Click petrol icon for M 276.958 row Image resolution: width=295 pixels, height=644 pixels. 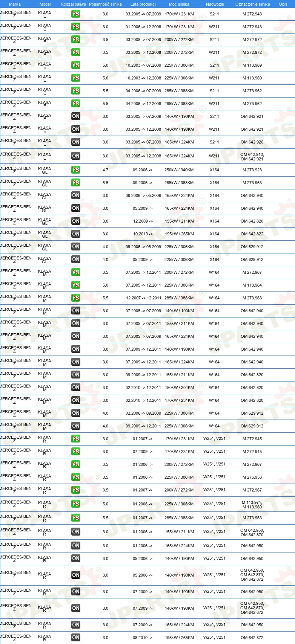[76, 477]
